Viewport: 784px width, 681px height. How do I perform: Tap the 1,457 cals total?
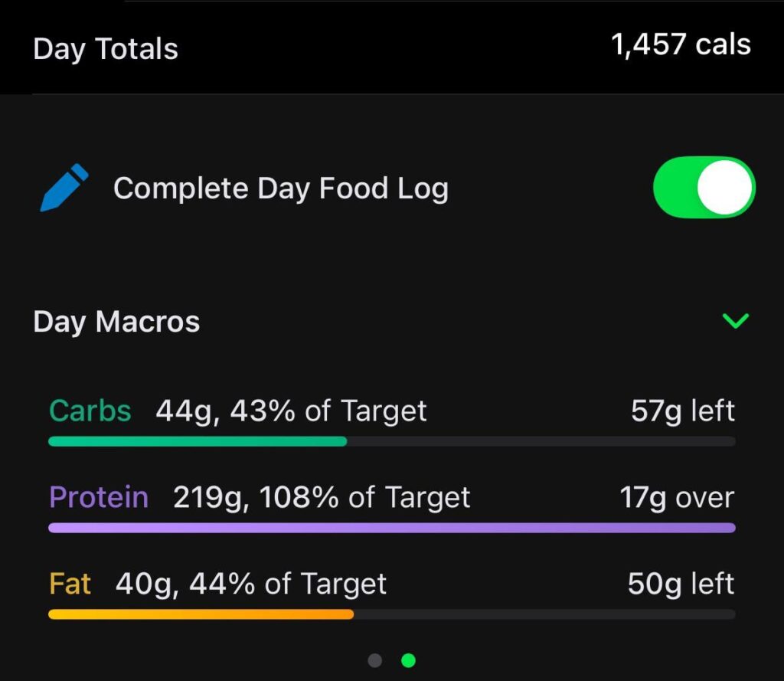(x=681, y=46)
